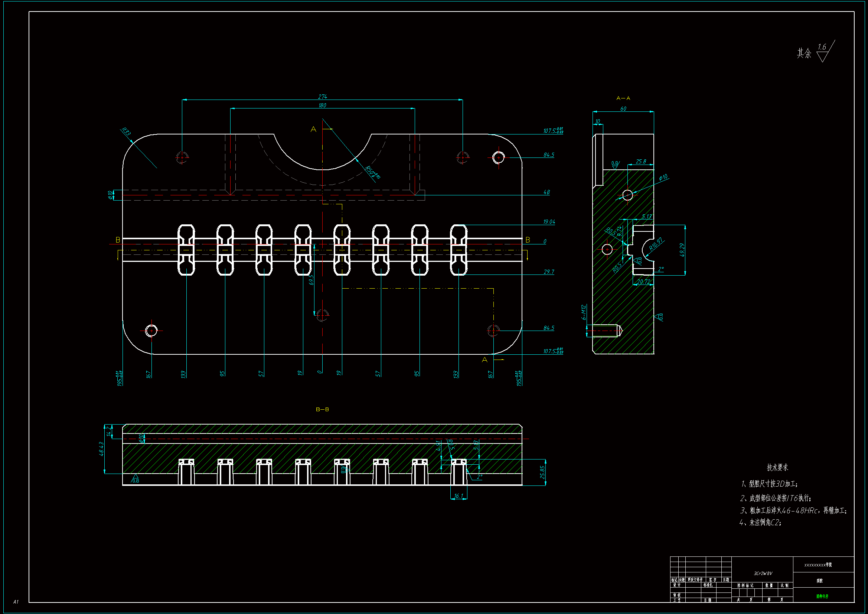Click the 比例 scale cell in title block

(x=785, y=585)
